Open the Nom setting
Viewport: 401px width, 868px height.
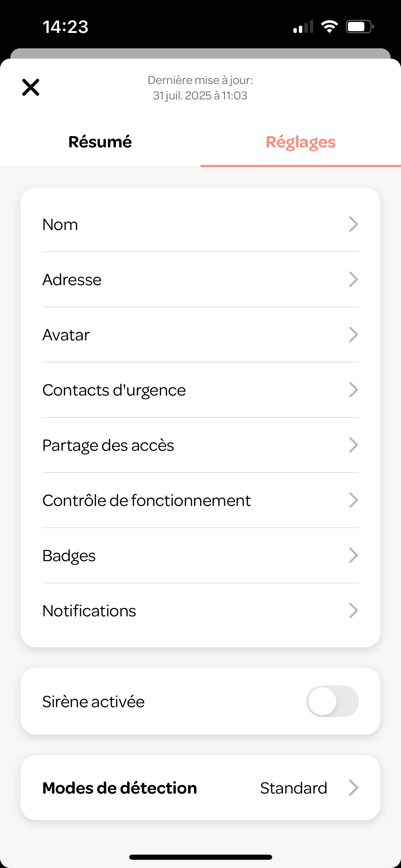(200, 225)
